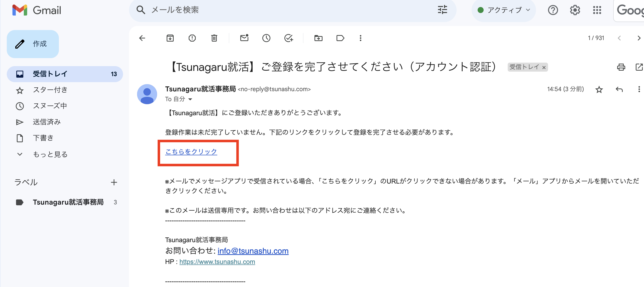This screenshot has height=287, width=644.
Task: Click sender name Tsunagaru就活事務局
Action: [200, 89]
